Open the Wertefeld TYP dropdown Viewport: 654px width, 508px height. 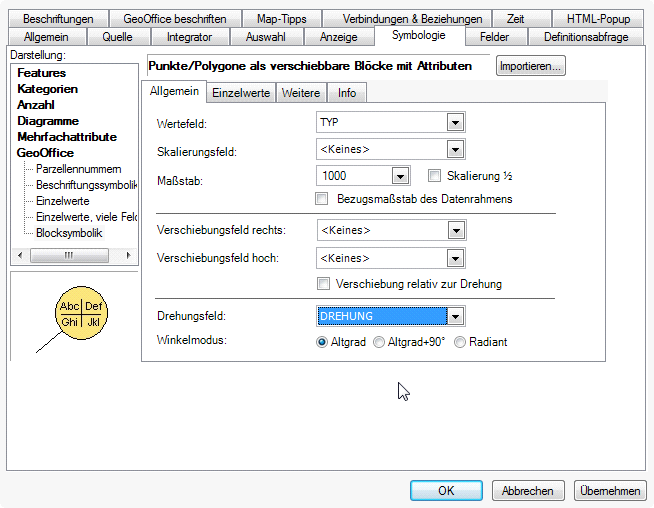pos(455,122)
